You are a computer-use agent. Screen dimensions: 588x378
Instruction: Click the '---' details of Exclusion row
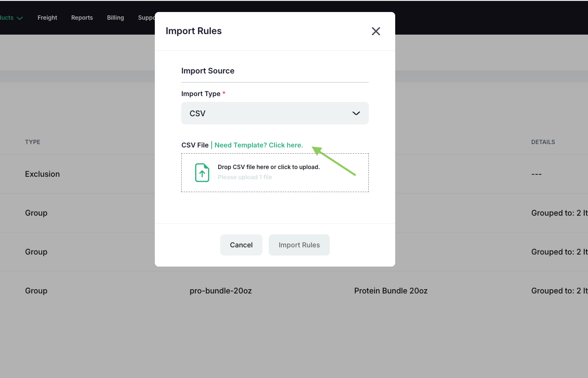pos(536,174)
